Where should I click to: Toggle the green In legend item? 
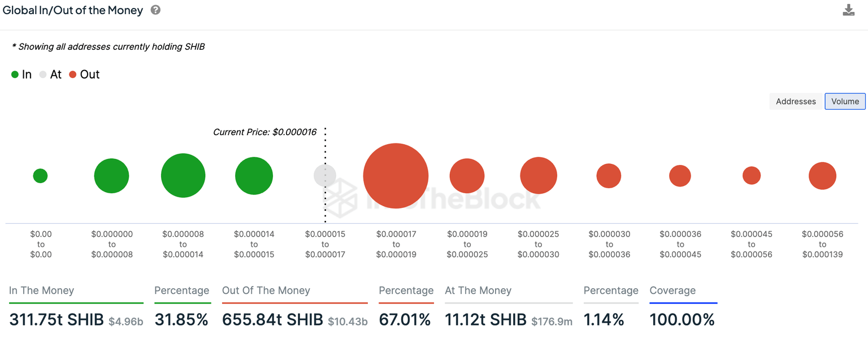[21, 75]
